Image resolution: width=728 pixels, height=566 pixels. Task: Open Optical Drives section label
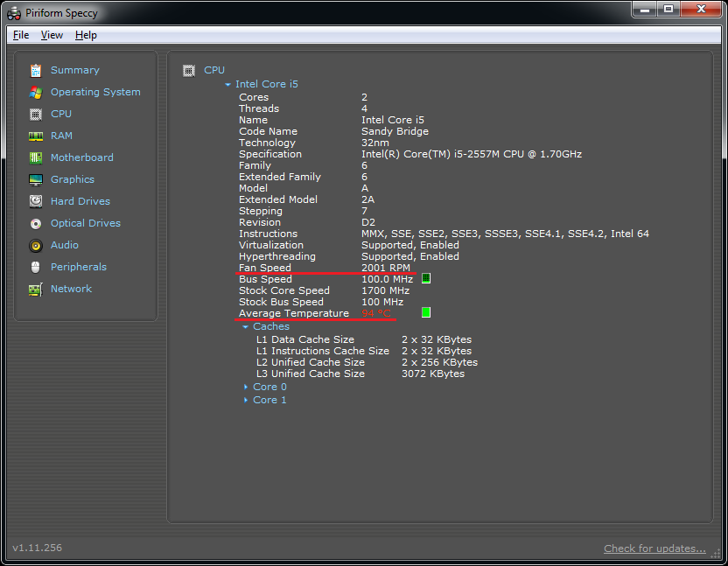click(86, 223)
